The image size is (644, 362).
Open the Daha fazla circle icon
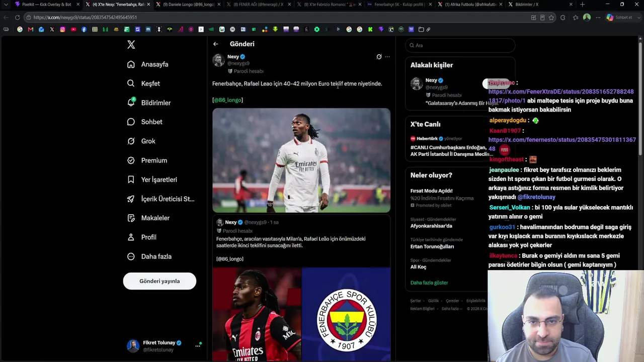pyautogui.click(x=131, y=256)
